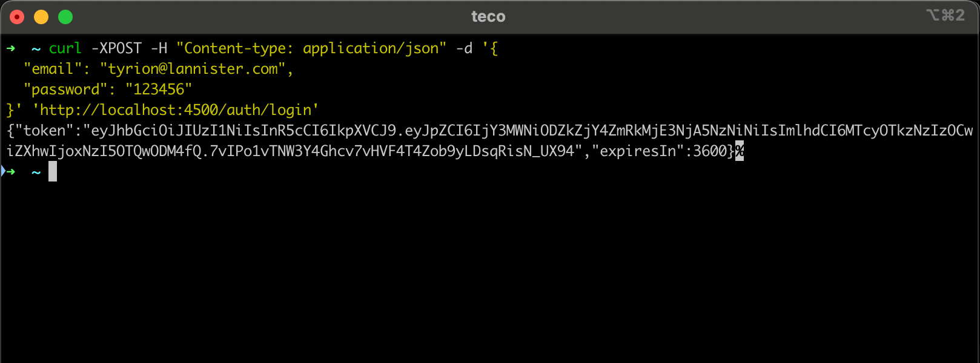Image resolution: width=980 pixels, height=363 pixels.
Task: Click the green arrow prompt before curl
Action: coord(11,48)
